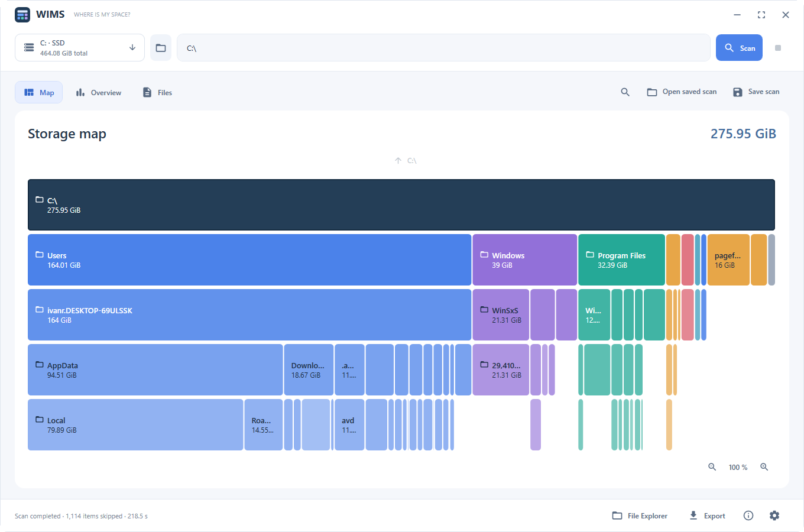804x532 pixels.
Task: Zoom out of the storage map
Action: click(x=712, y=467)
